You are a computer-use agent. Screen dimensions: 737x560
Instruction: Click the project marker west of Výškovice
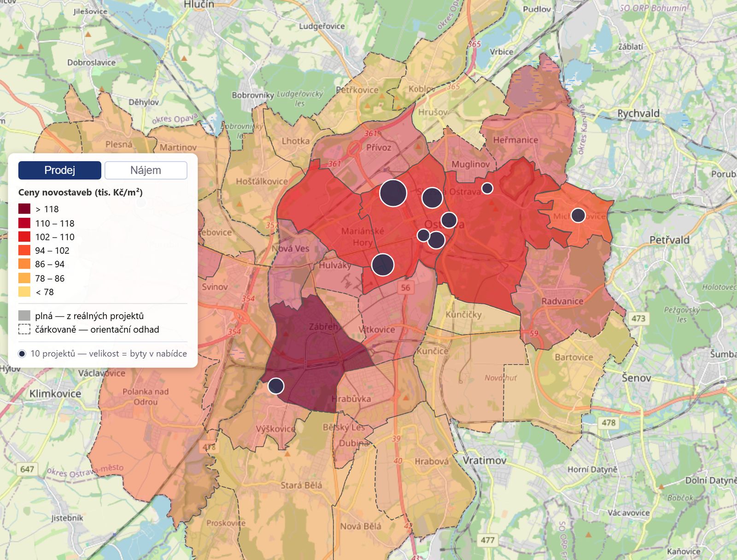[276, 386]
